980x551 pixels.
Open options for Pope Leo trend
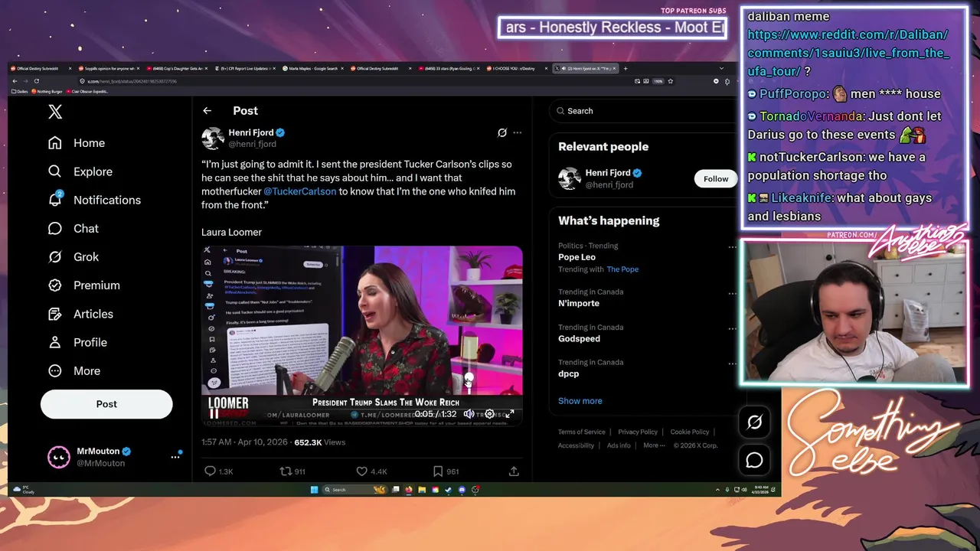pyautogui.click(x=732, y=247)
